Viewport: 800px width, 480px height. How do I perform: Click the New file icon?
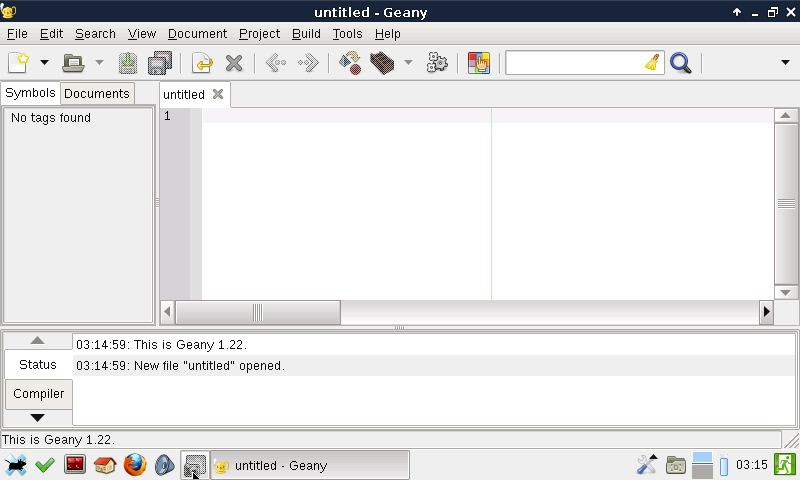pos(19,63)
